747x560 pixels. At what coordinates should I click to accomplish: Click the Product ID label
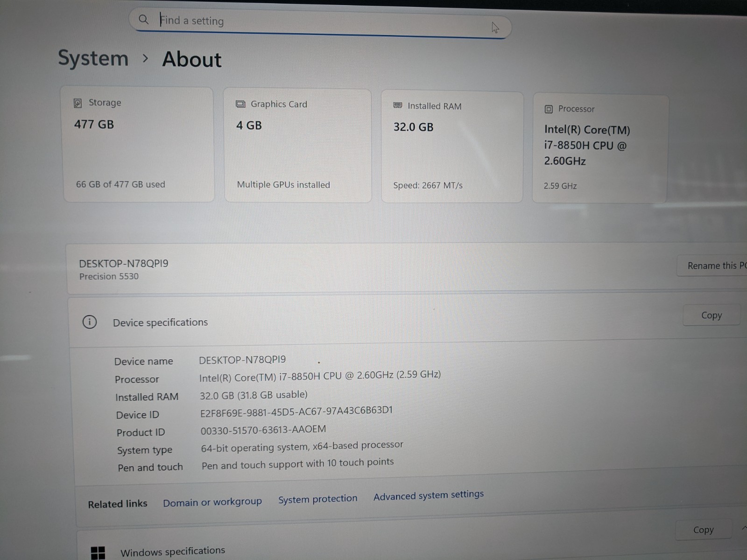[x=141, y=433]
